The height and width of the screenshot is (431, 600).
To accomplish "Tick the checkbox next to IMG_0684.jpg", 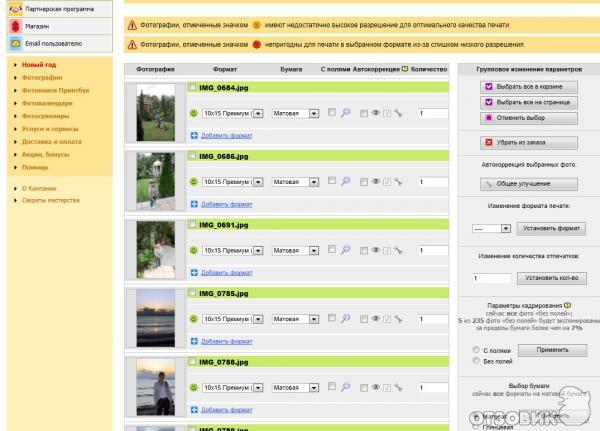I will 193,88.
